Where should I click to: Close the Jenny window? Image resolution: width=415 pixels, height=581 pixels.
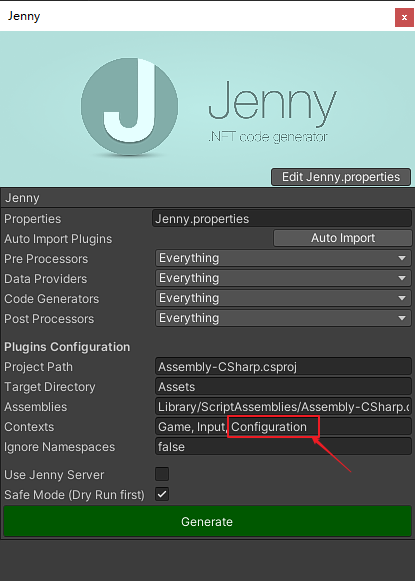pos(404,17)
